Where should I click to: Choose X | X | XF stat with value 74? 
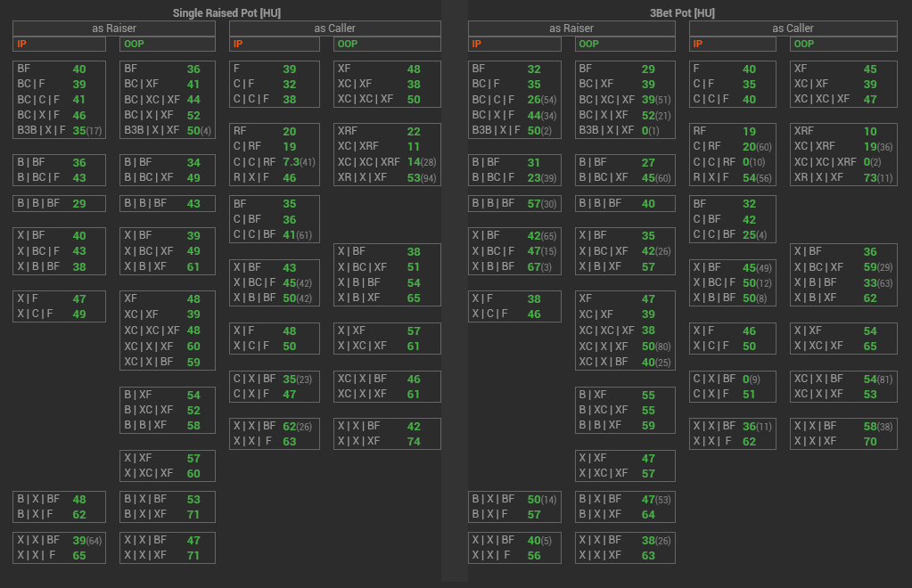(387, 441)
